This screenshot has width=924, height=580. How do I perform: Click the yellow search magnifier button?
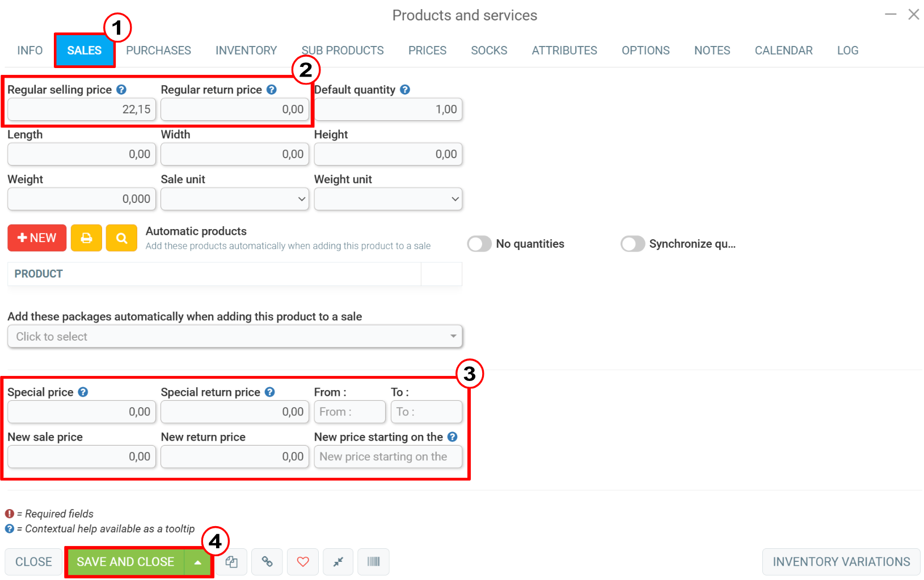pyautogui.click(x=121, y=238)
